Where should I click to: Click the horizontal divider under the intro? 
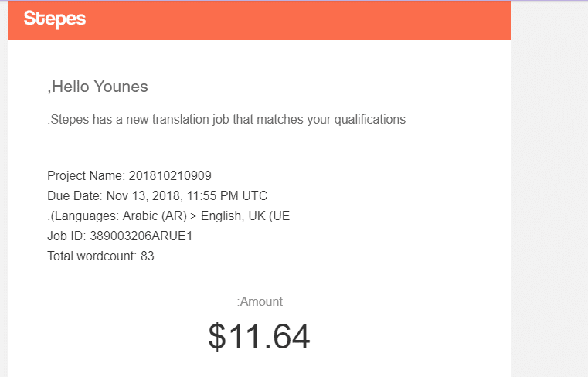[x=259, y=144]
